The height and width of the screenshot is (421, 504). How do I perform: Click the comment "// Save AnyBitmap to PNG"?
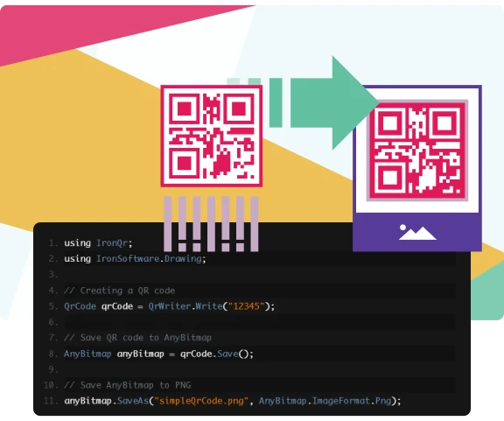[127, 385]
